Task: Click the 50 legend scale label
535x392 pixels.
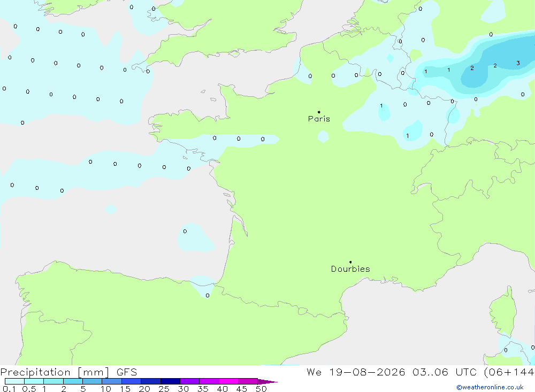Action: 261,389
